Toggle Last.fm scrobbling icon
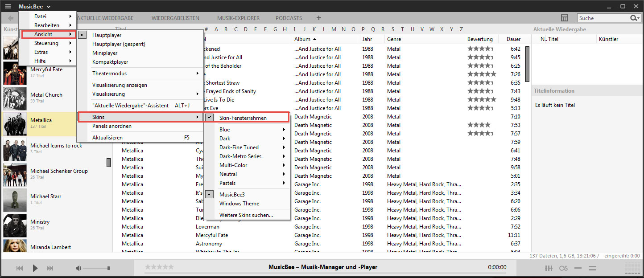The height and width of the screenshot is (278, 644). coord(564,268)
